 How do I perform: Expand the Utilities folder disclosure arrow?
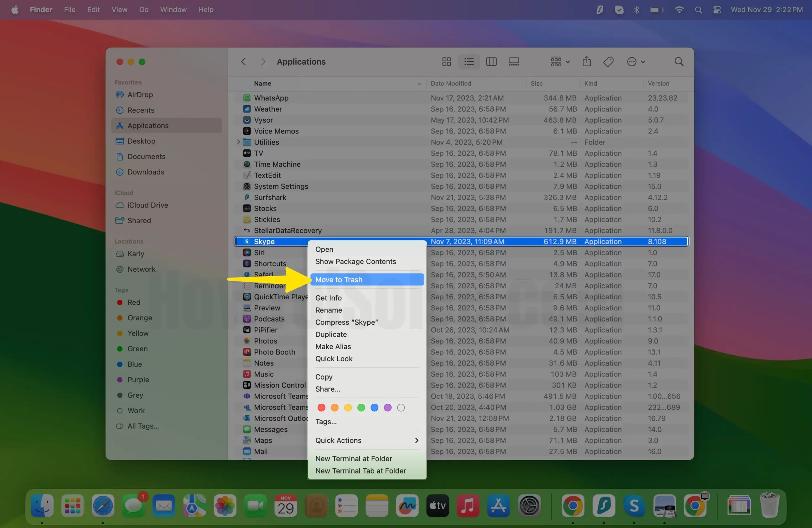click(239, 142)
